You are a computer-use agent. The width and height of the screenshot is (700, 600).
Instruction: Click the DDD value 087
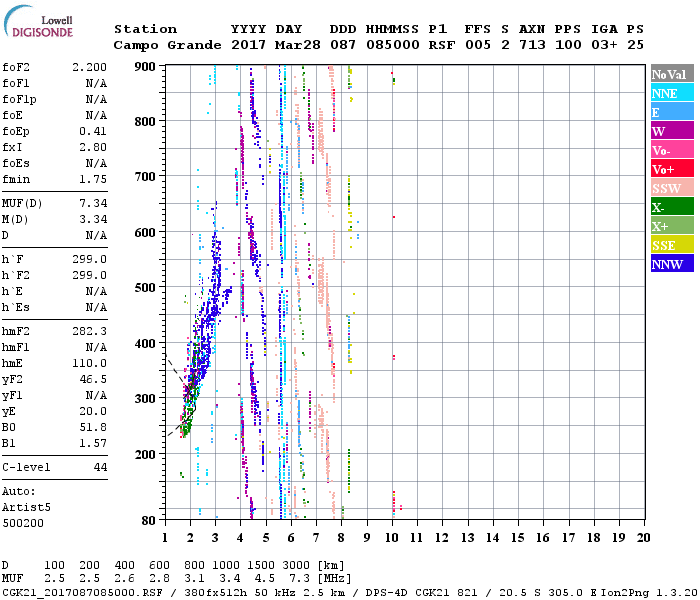coord(343,45)
